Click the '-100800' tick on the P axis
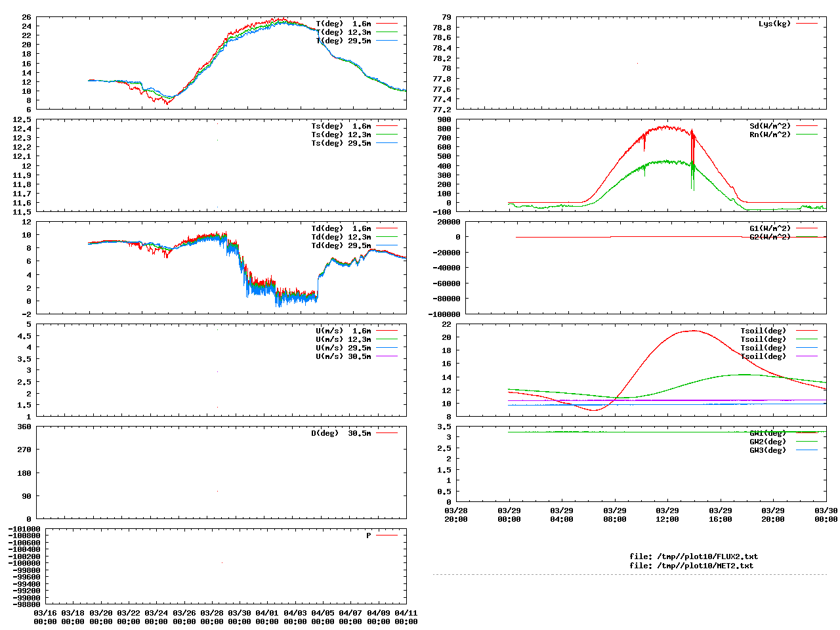This screenshot has width=840, height=630. [24, 535]
